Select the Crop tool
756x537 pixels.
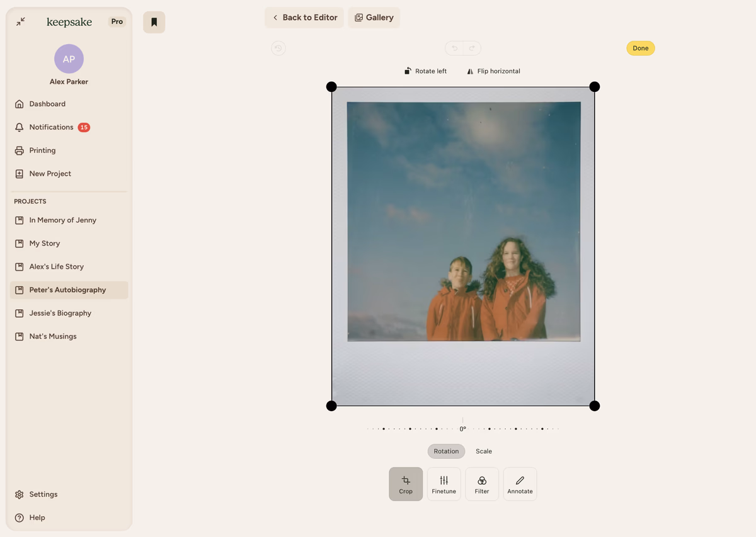point(406,483)
